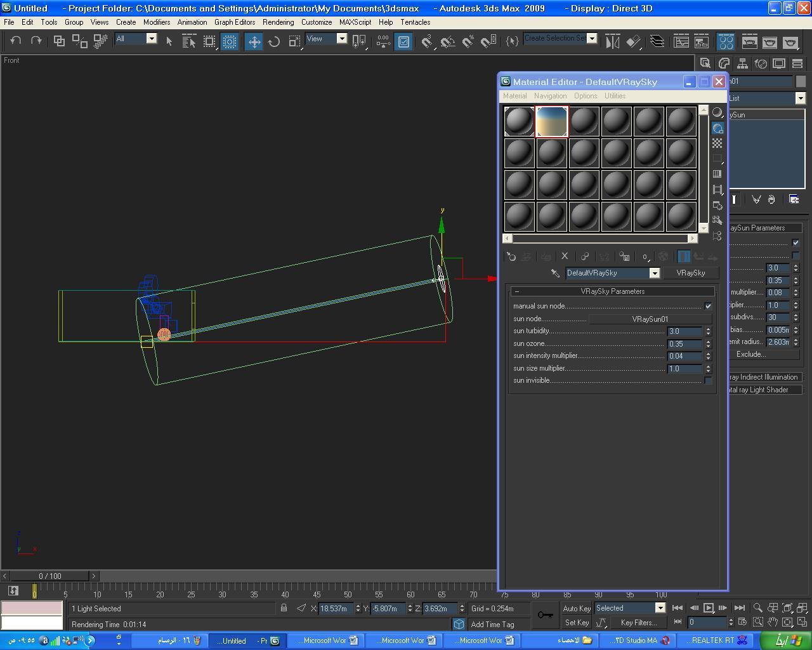812x650 pixels.
Task: Activate Select and Scale tool
Action: (x=294, y=41)
